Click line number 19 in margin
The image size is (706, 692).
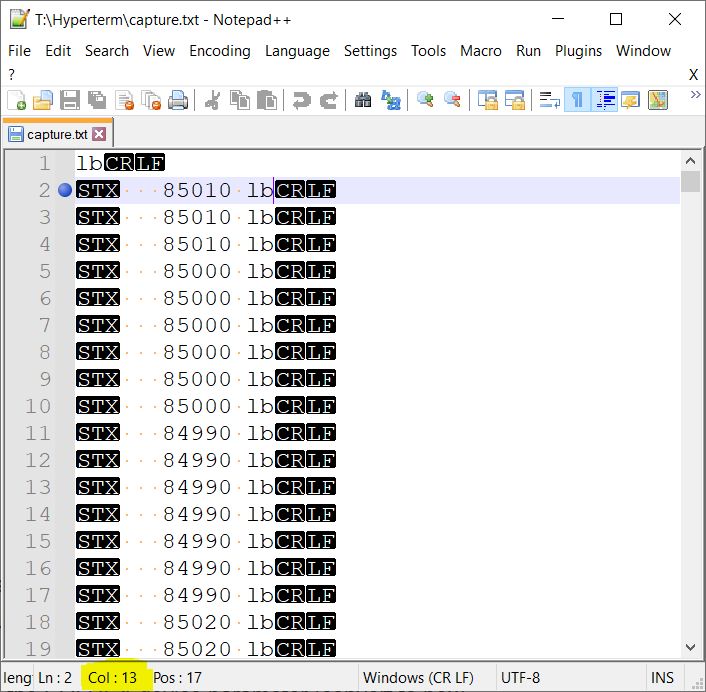(x=38, y=649)
